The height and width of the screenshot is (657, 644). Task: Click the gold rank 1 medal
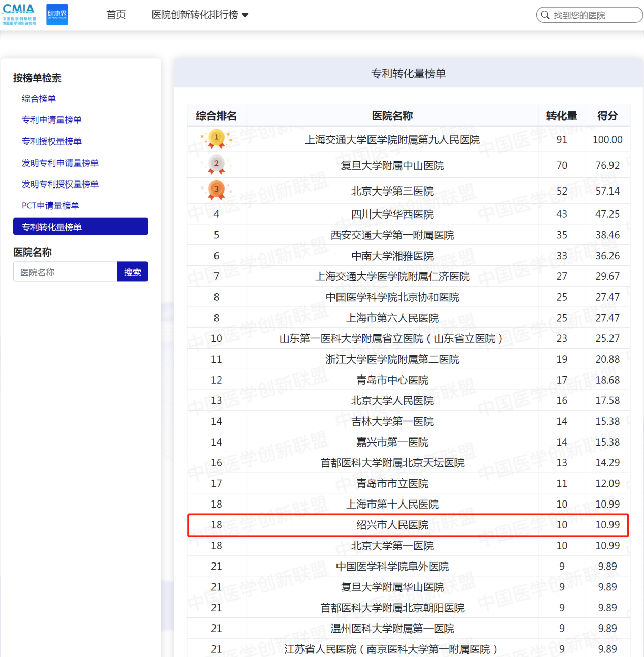[x=217, y=139]
